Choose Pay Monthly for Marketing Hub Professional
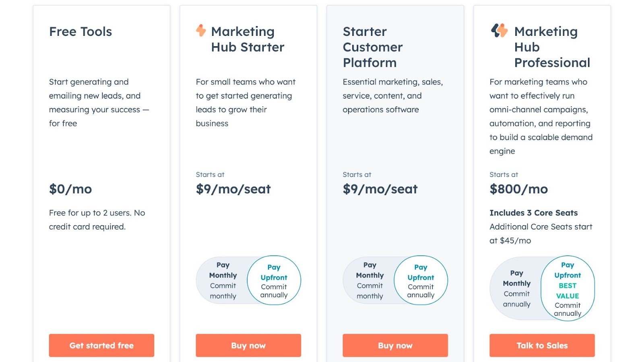The height and width of the screenshot is (362, 644). [516, 288]
